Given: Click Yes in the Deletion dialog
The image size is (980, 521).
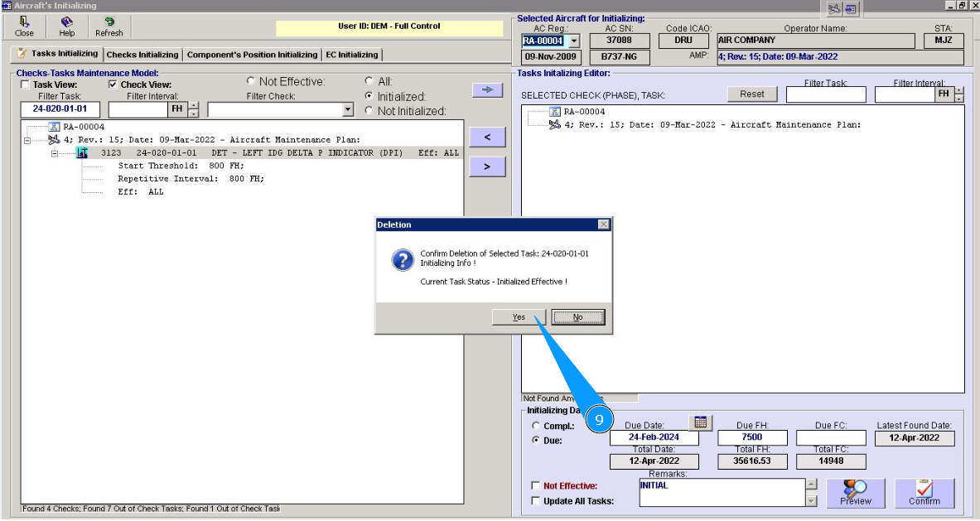Looking at the screenshot, I should 519,316.
